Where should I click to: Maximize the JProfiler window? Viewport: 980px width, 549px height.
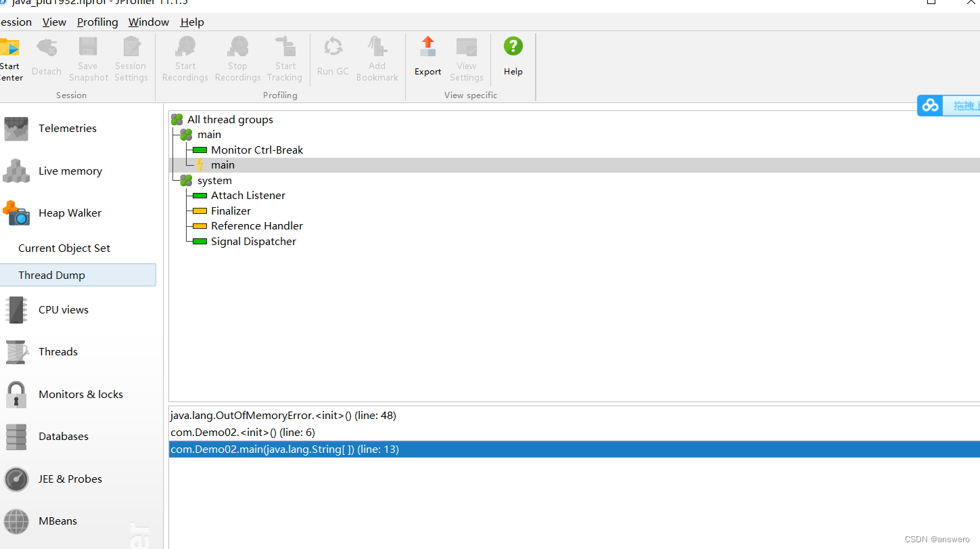coord(931,2)
